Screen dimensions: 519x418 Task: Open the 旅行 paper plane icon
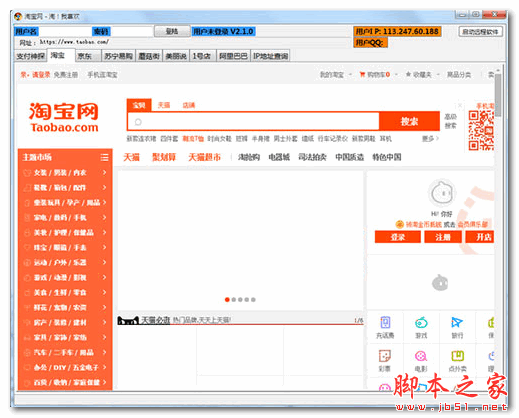(457, 322)
